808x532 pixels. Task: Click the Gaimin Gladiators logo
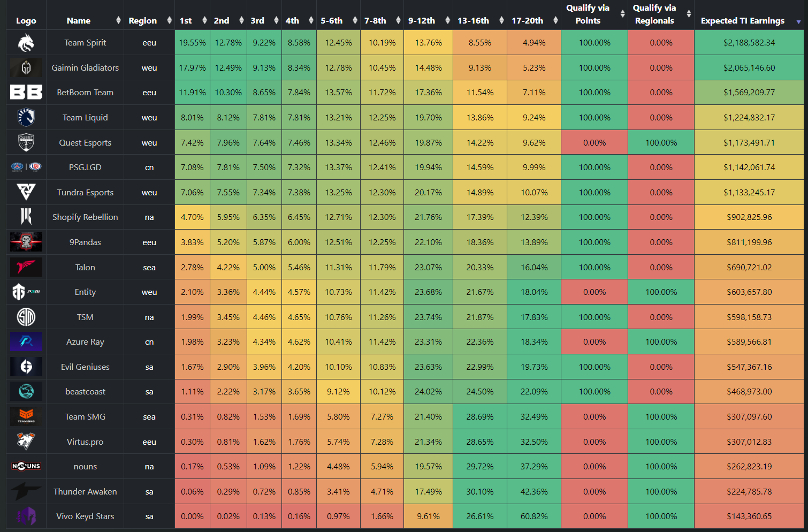coord(26,68)
